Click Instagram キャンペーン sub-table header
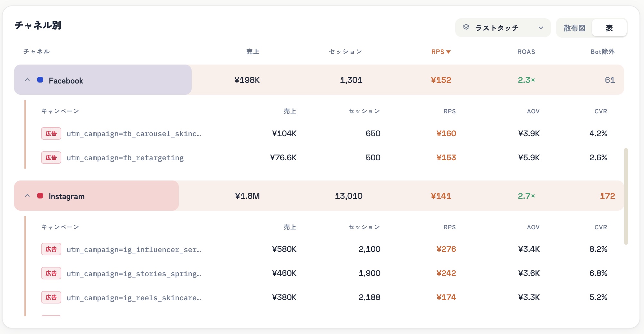 (60, 227)
